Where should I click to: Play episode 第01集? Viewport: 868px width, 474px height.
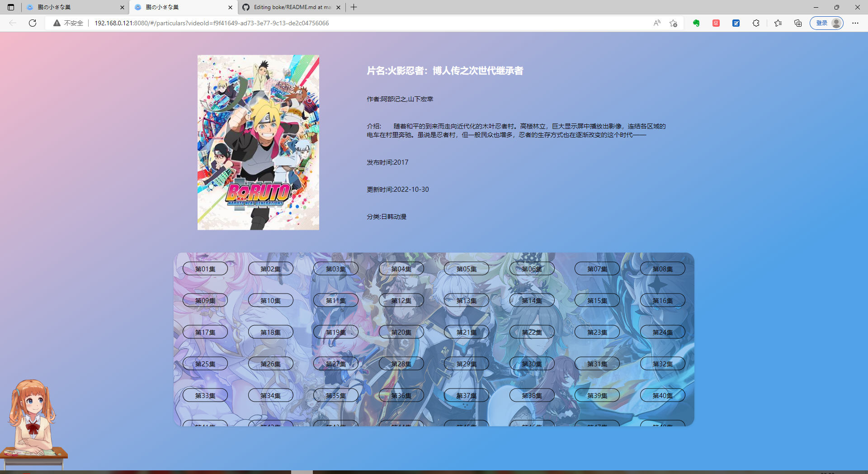pos(205,268)
